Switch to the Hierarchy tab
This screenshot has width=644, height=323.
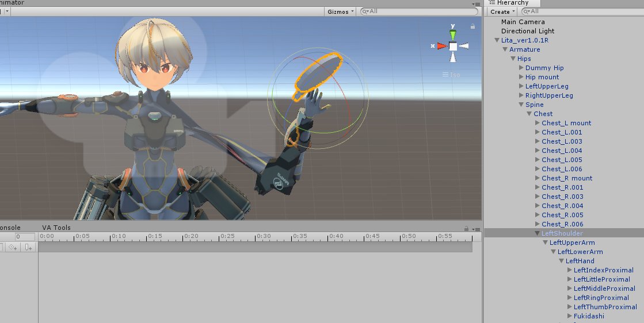(x=513, y=2)
